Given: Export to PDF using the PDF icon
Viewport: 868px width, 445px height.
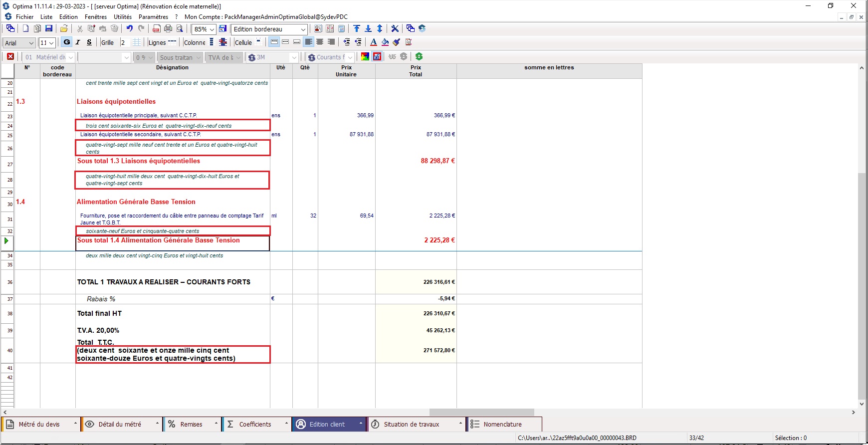Looking at the screenshot, I should 157,29.
